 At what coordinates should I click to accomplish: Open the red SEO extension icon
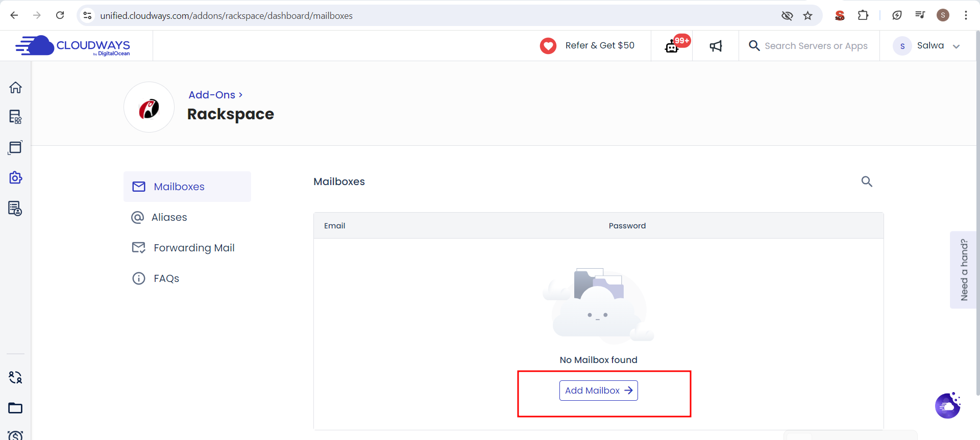click(x=840, y=16)
